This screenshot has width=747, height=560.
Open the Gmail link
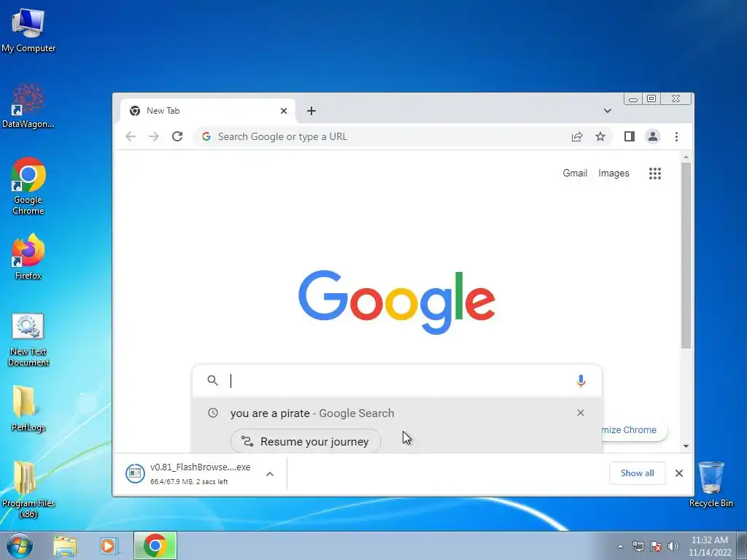pos(575,174)
